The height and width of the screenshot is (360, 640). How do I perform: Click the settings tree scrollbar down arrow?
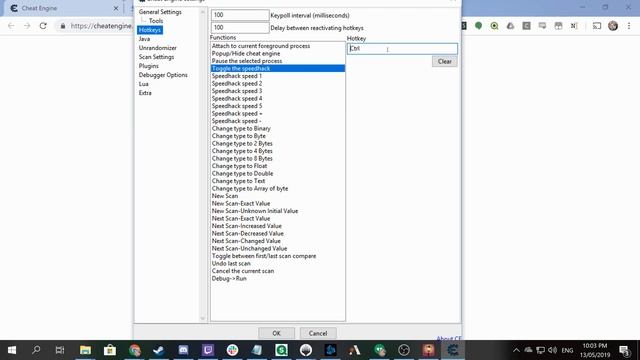tap(203, 318)
